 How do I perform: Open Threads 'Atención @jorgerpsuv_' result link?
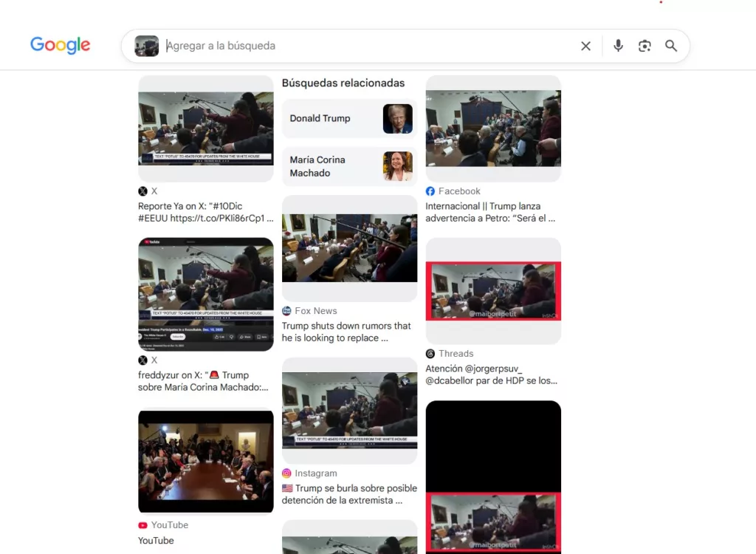491,375
